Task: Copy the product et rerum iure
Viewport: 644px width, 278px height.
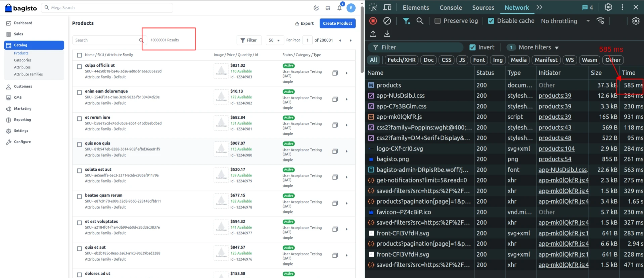Action: 335,125
